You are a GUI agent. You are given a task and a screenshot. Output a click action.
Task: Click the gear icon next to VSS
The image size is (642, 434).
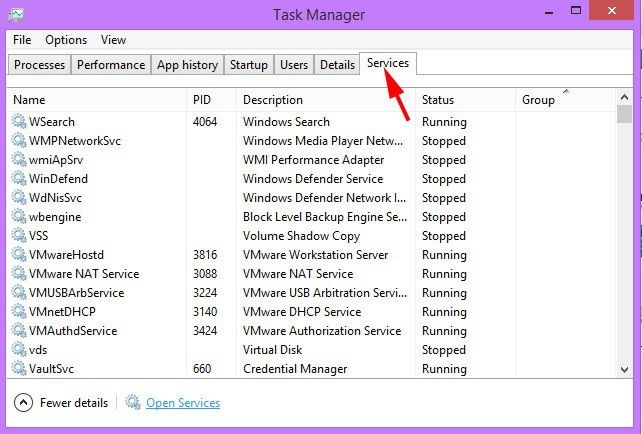(x=19, y=235)
